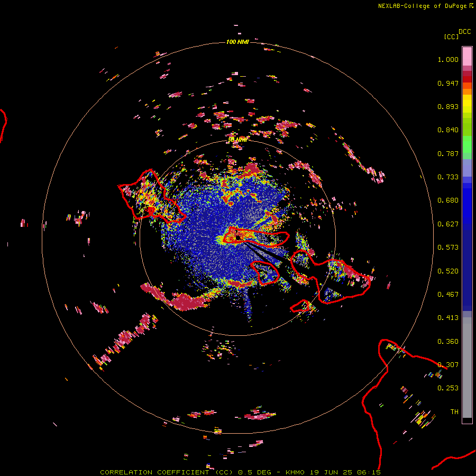Click the 0.467 scale value
The width and height of the screenshot is (476, 476).
[x=448, y=295]
